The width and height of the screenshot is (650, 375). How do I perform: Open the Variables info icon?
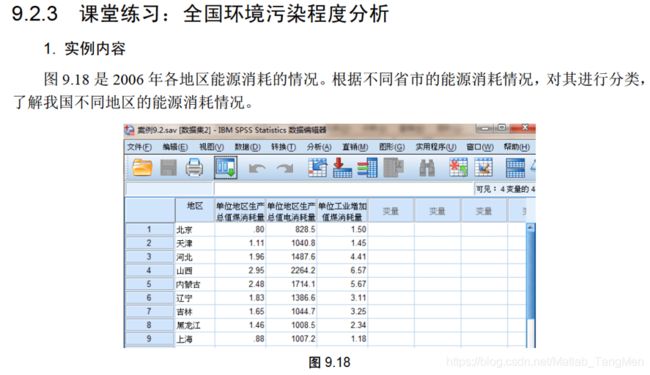point(367,167)
